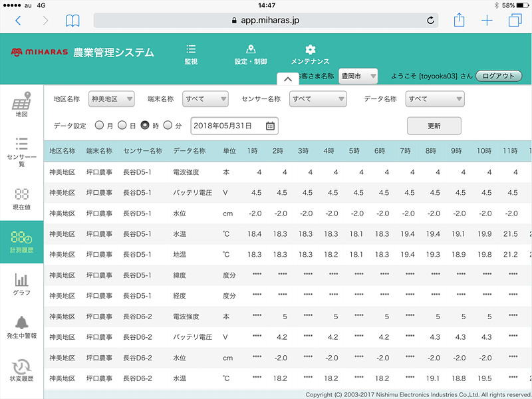Click the 緯度 data name cell
The image size is (532, 399).
180,275
